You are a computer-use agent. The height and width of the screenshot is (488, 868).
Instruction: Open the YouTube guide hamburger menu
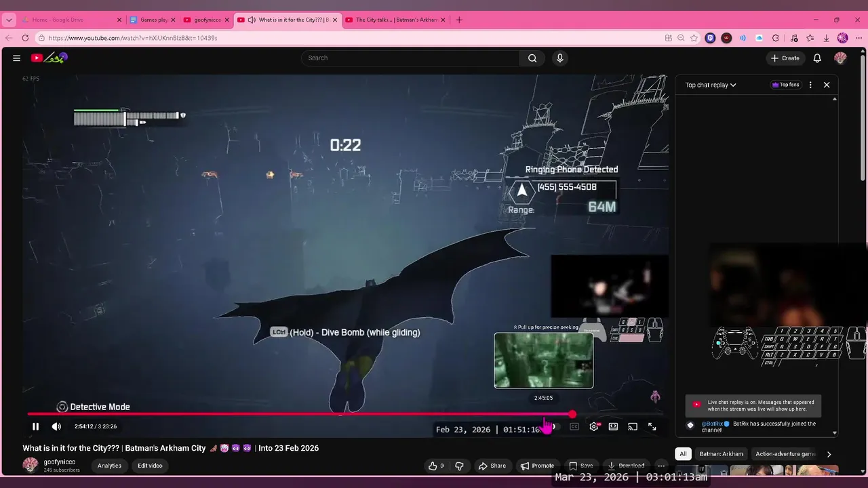coord(16,58)
